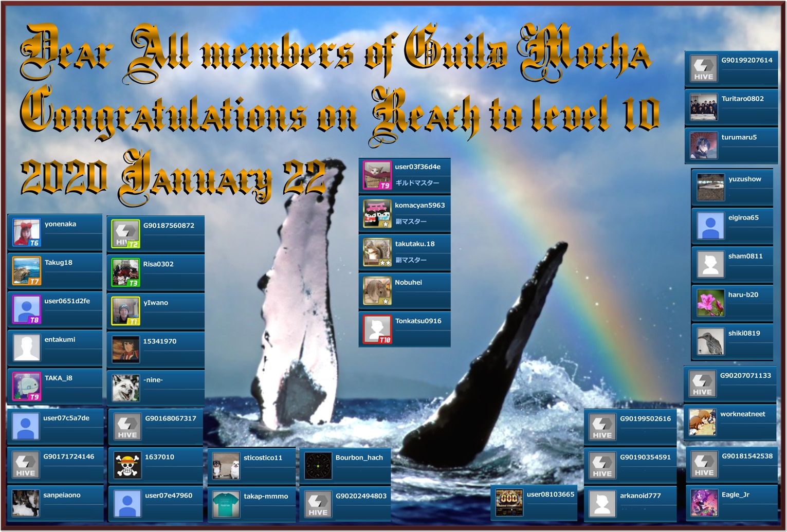This screenshot has width=787, height=532.
Task: Select the 'ギルドマスター' label under user03f36d4e
Action: (417, 183)
